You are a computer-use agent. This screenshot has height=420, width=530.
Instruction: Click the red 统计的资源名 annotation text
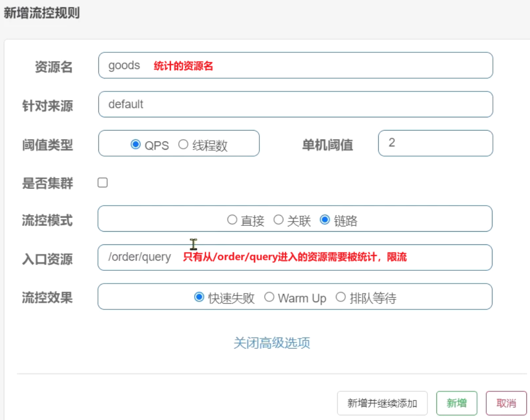pyautogui.click(x=183, y=66)
